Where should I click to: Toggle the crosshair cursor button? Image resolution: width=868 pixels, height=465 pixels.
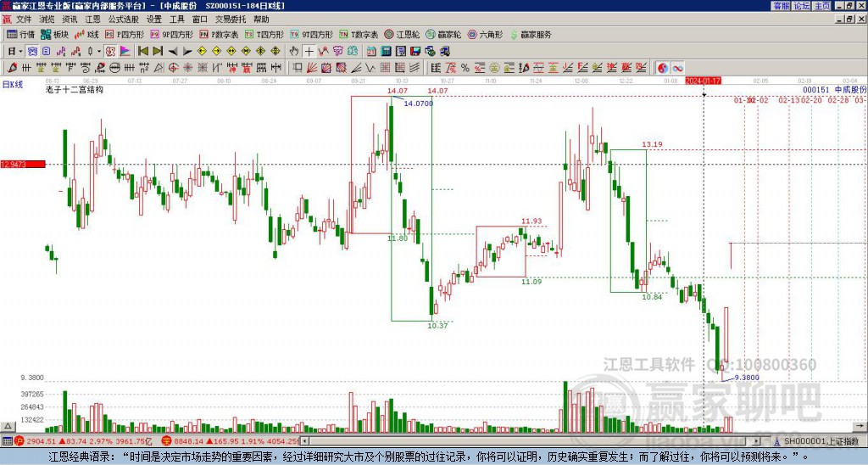point(309,51)
